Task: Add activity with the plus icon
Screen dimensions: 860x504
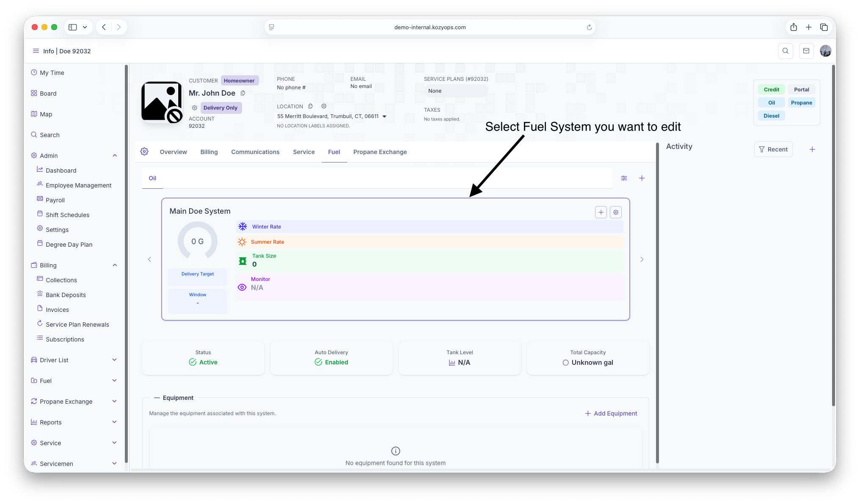Action: click(x=812, y=149)
